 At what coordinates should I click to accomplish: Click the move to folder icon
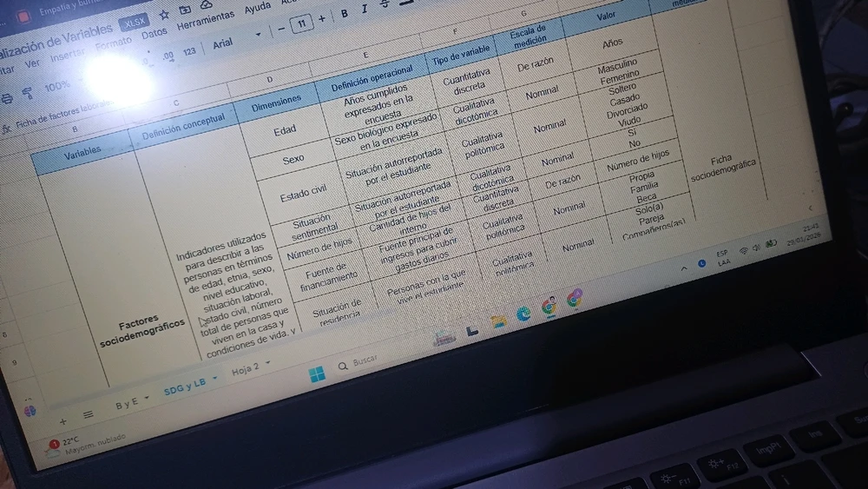point(186,9)
